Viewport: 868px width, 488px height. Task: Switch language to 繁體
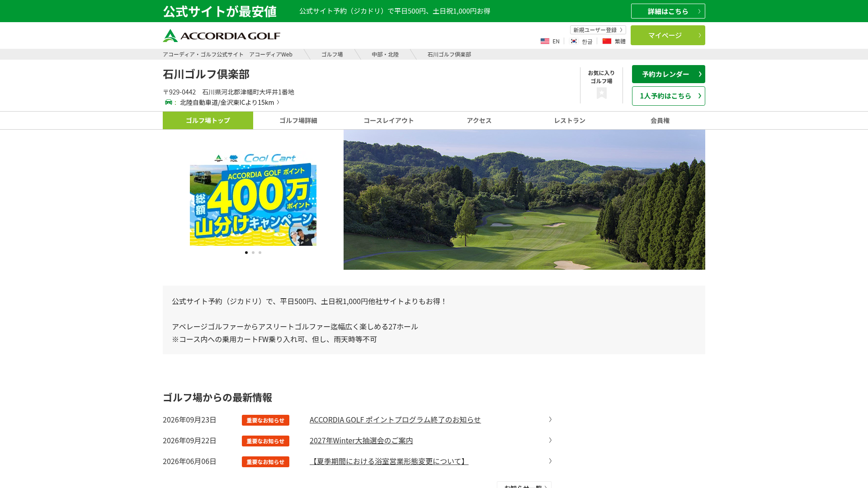(620, 41)
